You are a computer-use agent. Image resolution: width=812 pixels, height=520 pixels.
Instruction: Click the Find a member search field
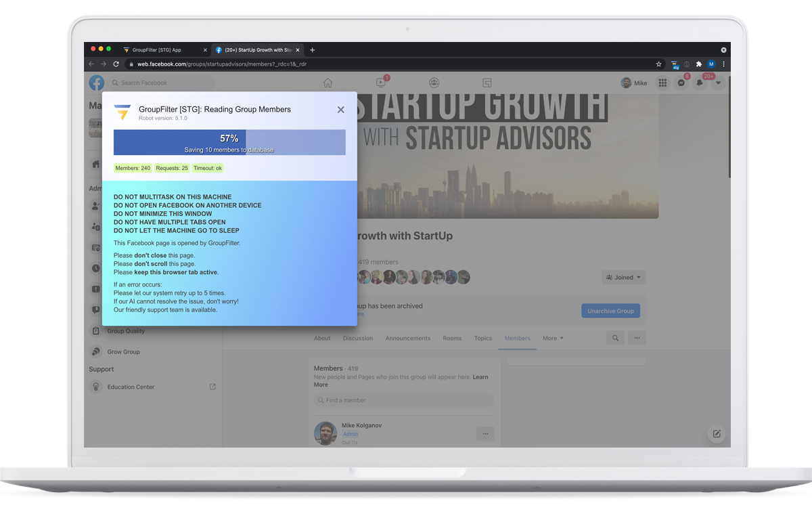pyautogui.click(x=405, y=400)
